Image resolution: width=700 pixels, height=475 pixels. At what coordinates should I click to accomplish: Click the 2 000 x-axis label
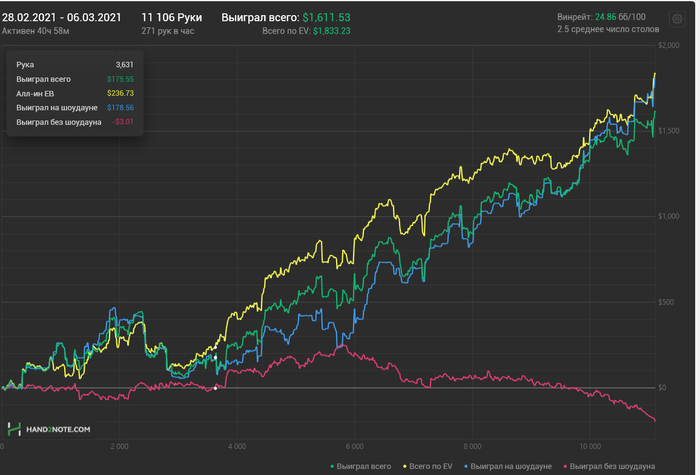pyautogui.click(x=119, y=446)
